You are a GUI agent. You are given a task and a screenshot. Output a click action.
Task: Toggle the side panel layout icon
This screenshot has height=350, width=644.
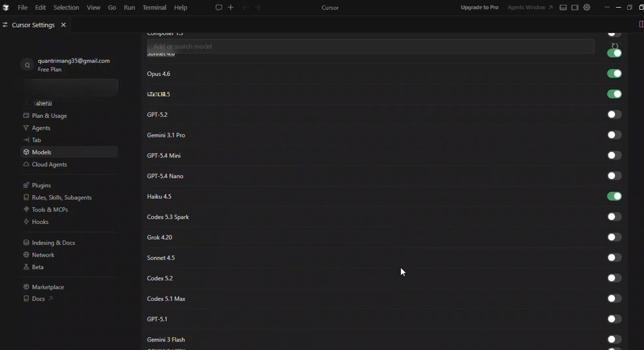click(x=575, y=7)
